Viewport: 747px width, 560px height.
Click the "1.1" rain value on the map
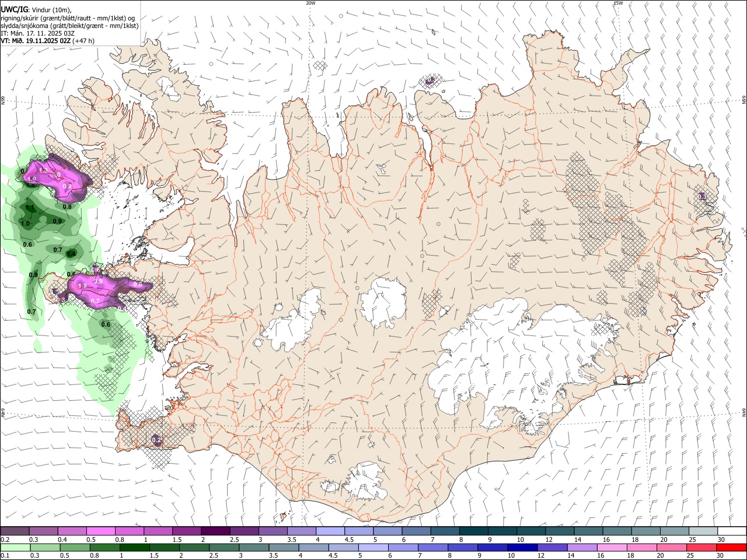[x=30, y=207]
